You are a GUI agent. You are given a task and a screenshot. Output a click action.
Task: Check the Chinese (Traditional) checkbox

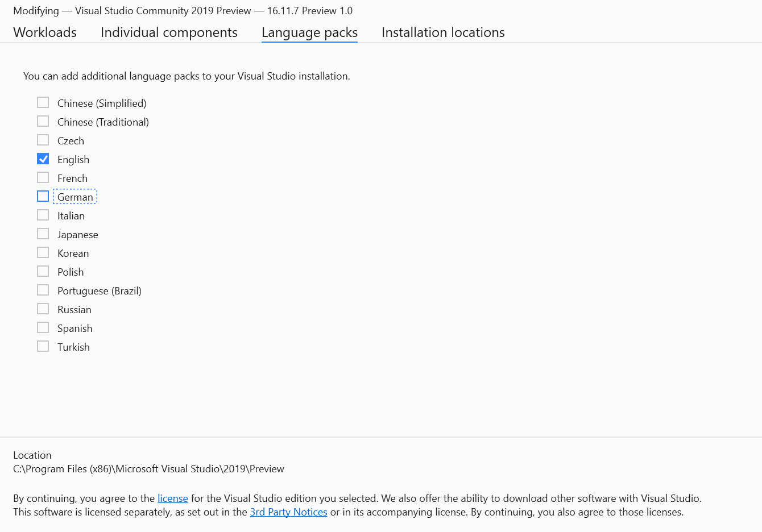43,121
